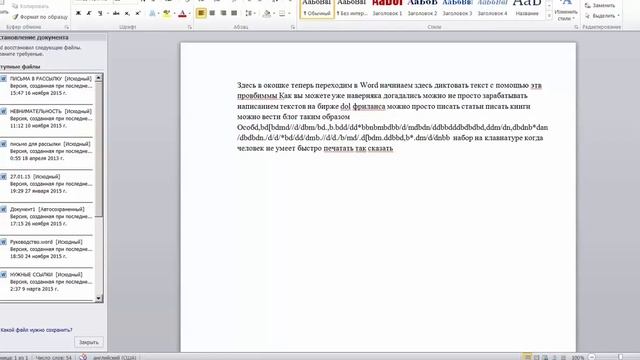
Task: Apply Заголовок 1 style
Action: coord(387,8)
